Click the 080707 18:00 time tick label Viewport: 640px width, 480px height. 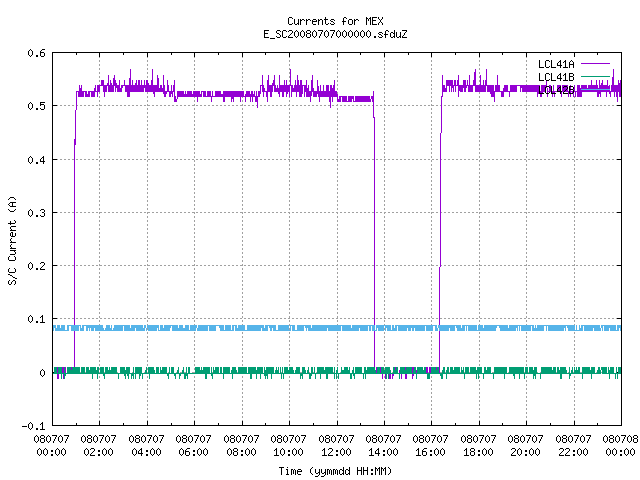coord(478,445)
